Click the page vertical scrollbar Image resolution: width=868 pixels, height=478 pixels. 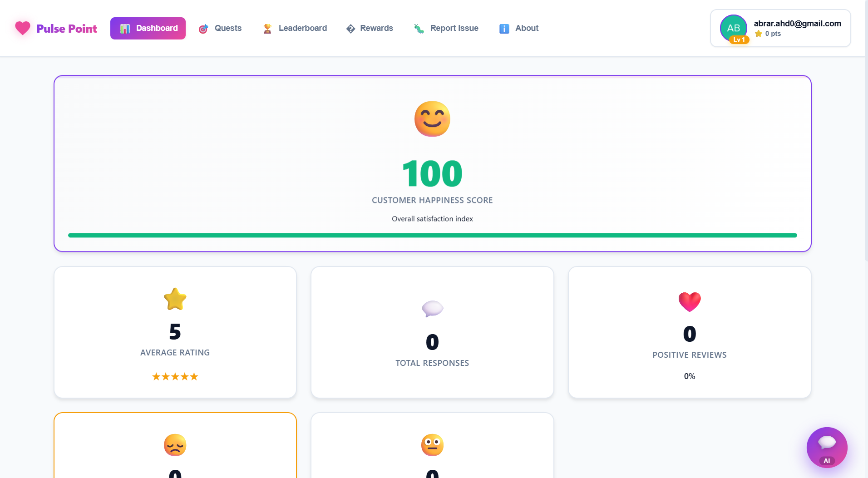[866, 131]
